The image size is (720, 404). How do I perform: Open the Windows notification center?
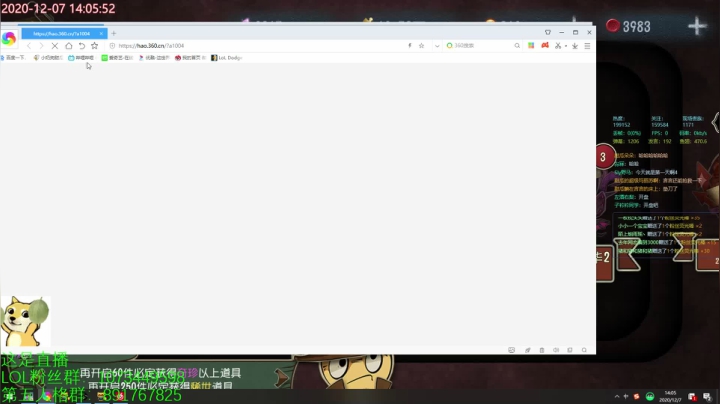coord(707,397)
